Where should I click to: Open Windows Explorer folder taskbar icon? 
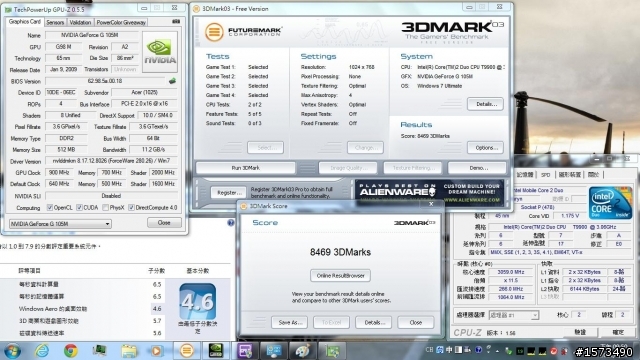[129, 351]
